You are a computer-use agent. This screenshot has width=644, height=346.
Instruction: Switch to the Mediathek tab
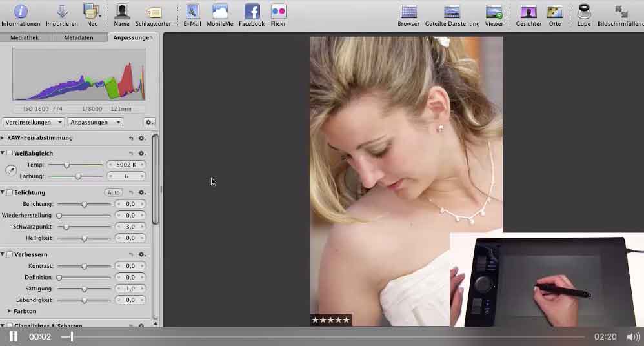25,37
